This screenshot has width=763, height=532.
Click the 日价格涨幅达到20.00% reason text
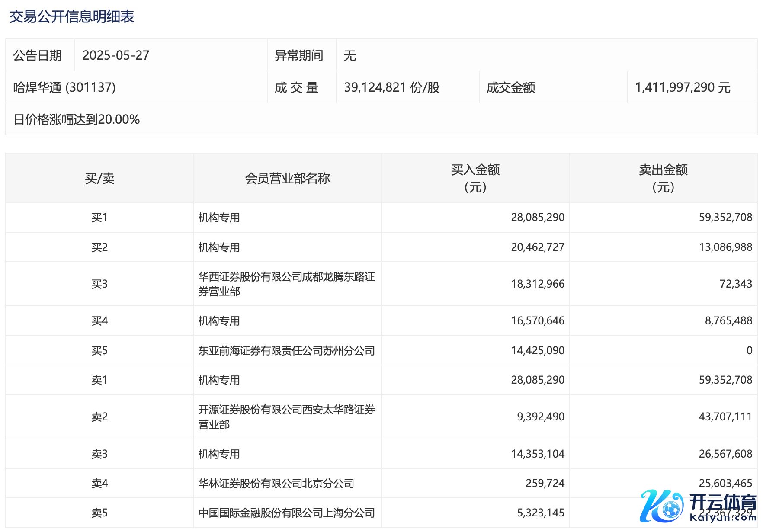click(x=77, y=119)
